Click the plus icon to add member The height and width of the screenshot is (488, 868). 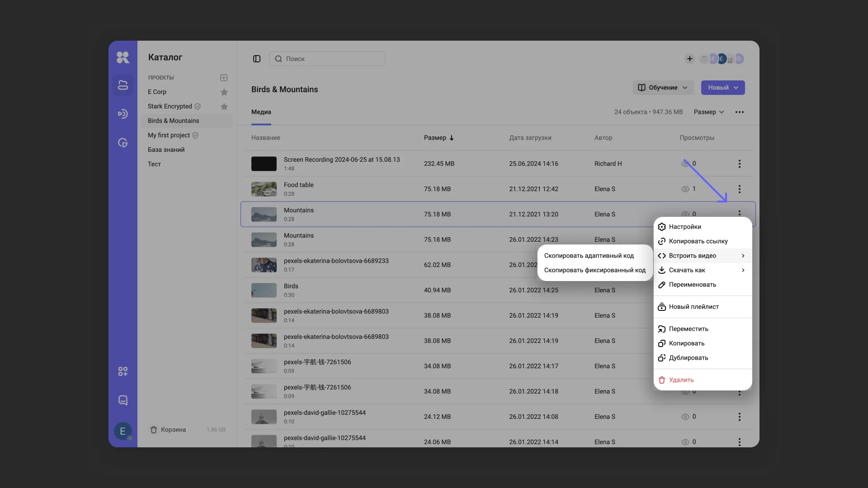[x=689, y=59]
